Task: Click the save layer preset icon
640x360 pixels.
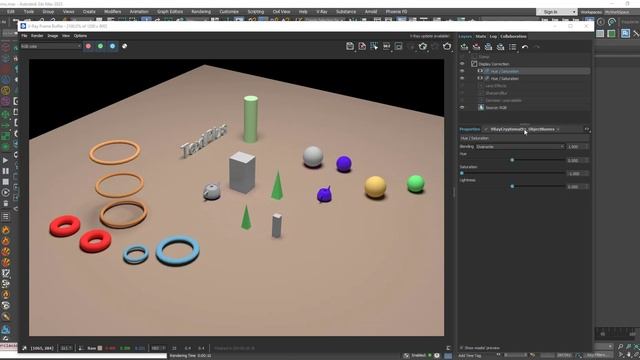Action: pyautogui.click(x=488, y=47)
